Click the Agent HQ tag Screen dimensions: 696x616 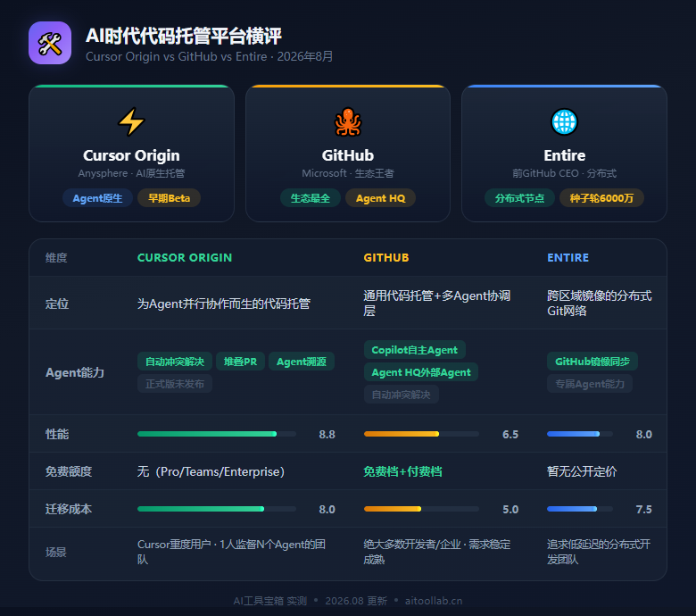[380, 198]
